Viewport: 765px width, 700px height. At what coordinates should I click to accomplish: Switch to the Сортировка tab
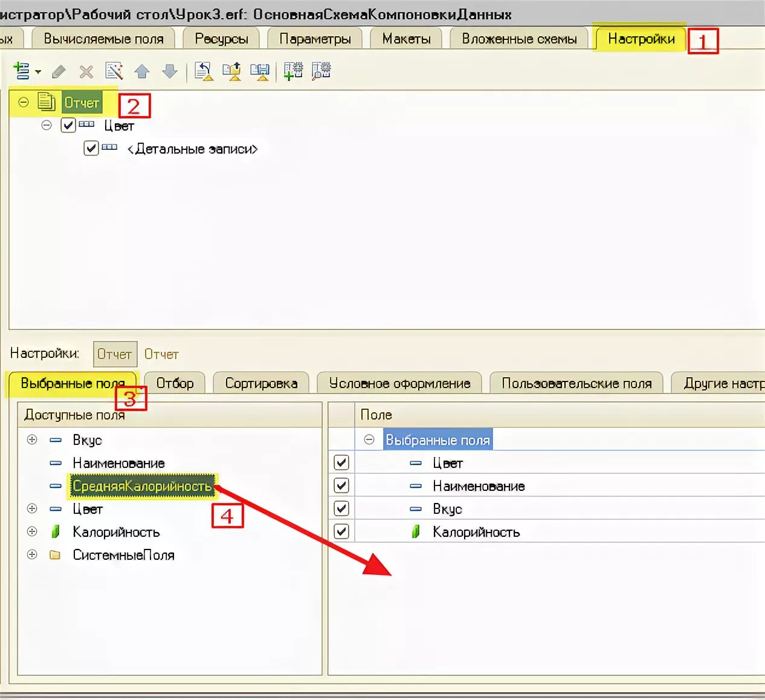pyautogui.click(x=261, y=383)
